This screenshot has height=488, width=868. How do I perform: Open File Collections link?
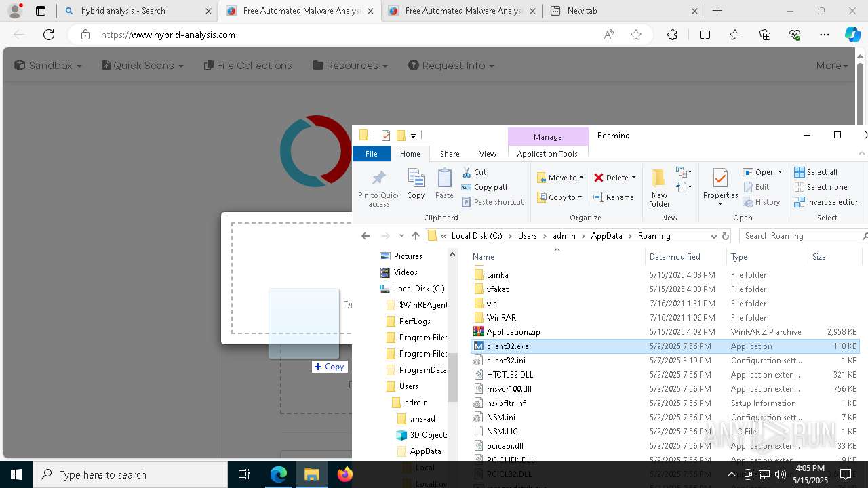(248, 66)
